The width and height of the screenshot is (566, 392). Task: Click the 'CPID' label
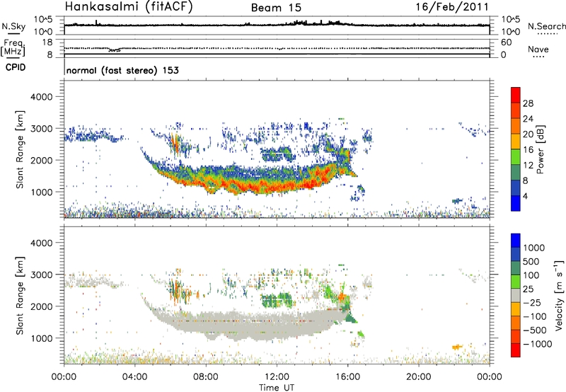tap(16, 67)
